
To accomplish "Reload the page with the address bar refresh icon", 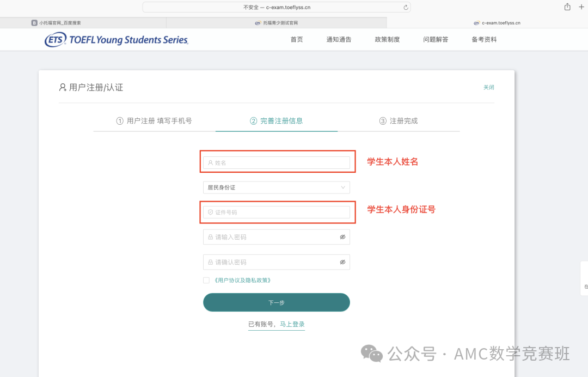I will 406,7.
